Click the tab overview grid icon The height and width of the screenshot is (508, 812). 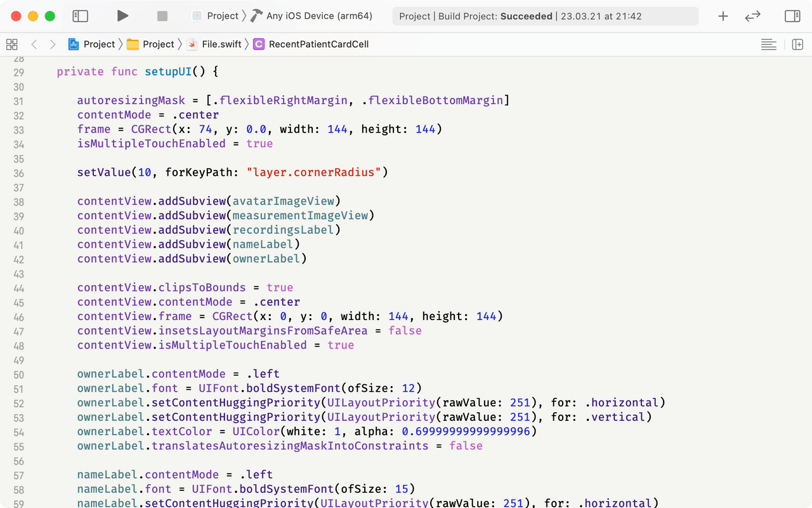[x=11, y=44]
